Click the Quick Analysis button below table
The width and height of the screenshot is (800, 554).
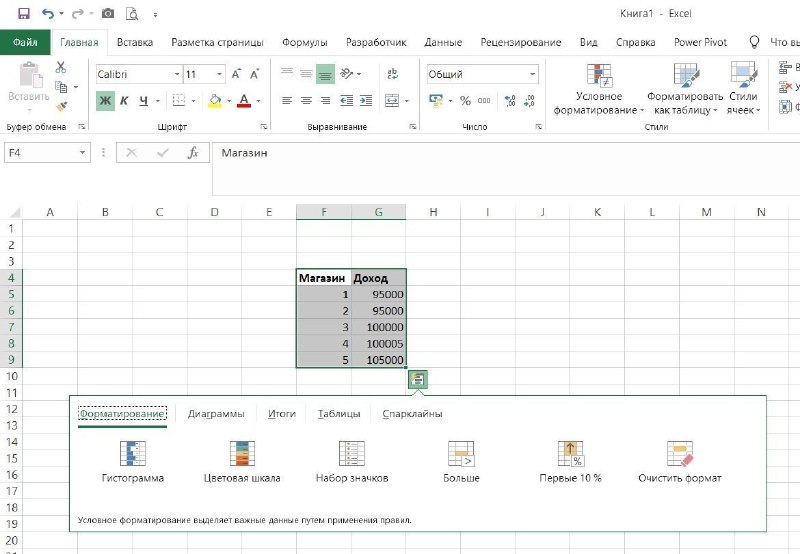click(418, 380)
